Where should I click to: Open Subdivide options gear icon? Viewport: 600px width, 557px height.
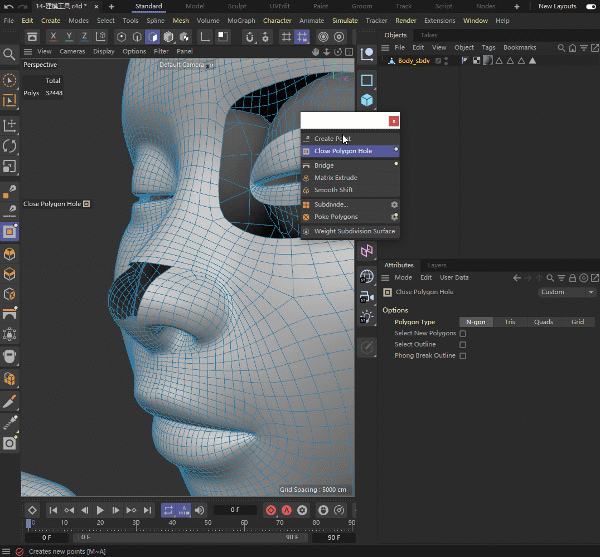[395, 204]
